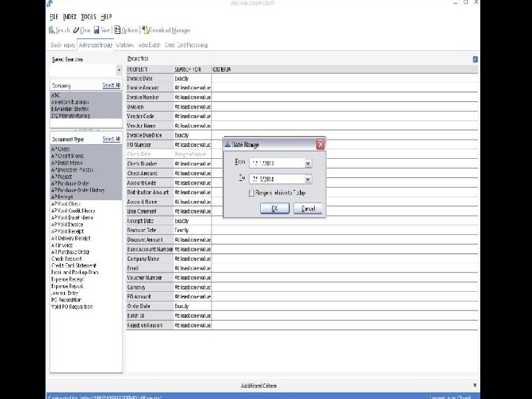Collapse the Additional Criteria panel arrow
Screen dimensions: 532x399
474,385
